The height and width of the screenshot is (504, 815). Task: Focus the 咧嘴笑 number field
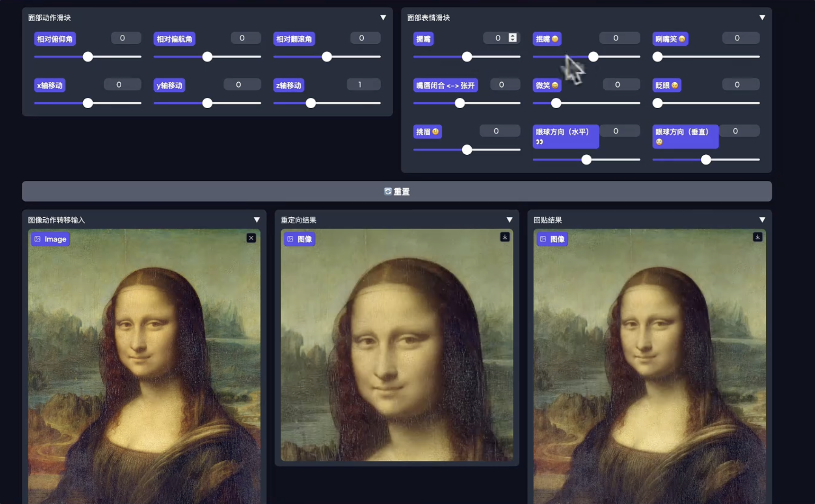[x=741, y=38]
